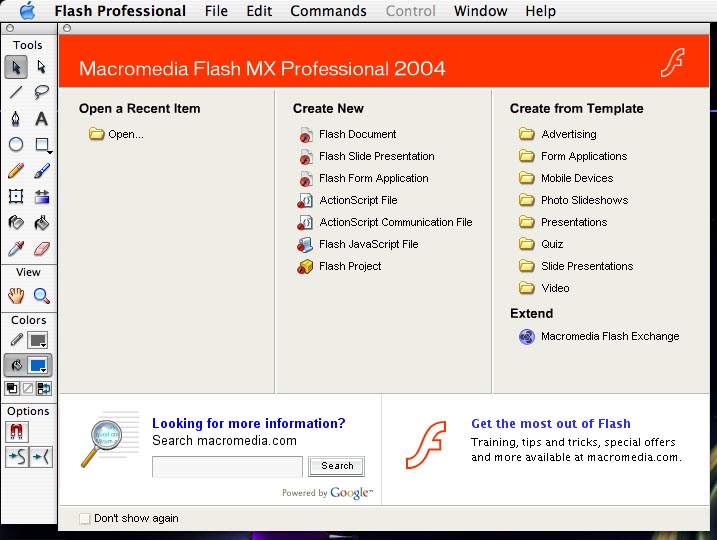Viewport: 717px width, 540px height.
Task: Swap stroke and fill colors
Action: click(44, 389)
